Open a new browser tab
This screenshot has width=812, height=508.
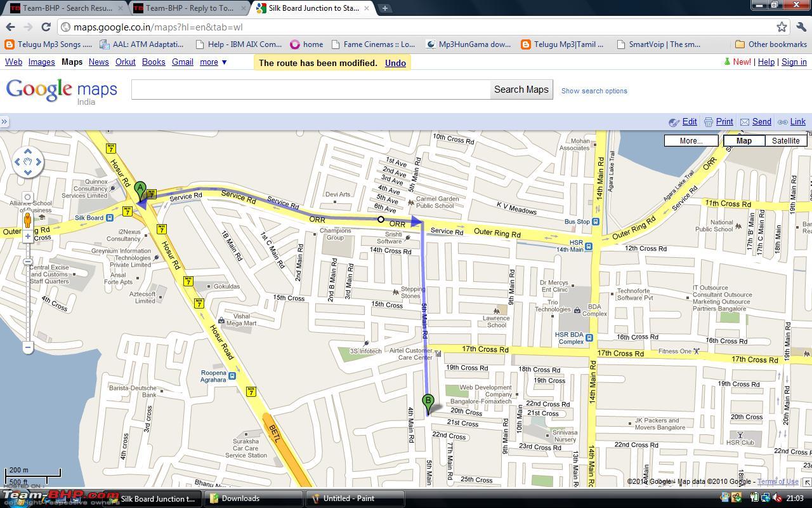385,8
